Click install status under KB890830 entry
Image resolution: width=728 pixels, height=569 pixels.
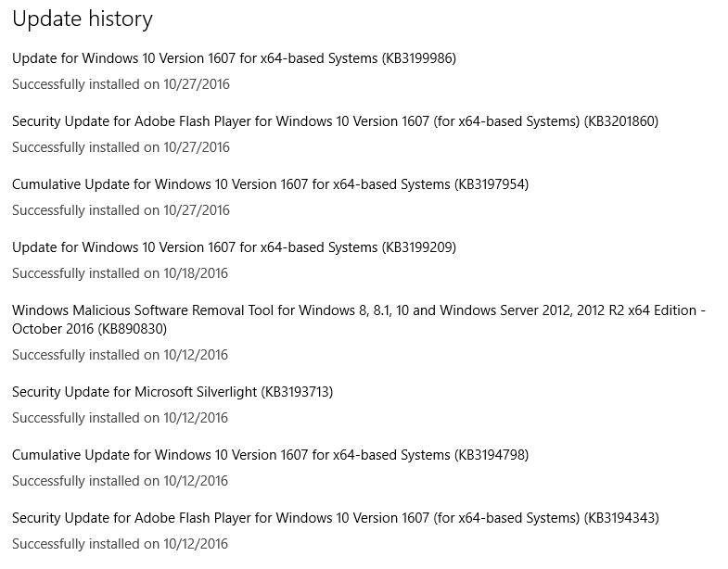click(x=121, y=355)
